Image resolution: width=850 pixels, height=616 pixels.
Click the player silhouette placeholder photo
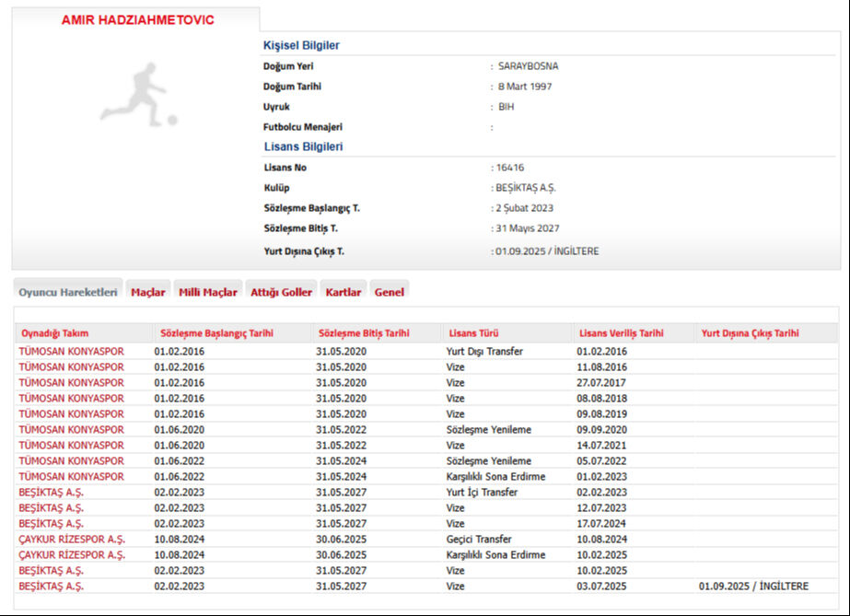pos(138,94)
